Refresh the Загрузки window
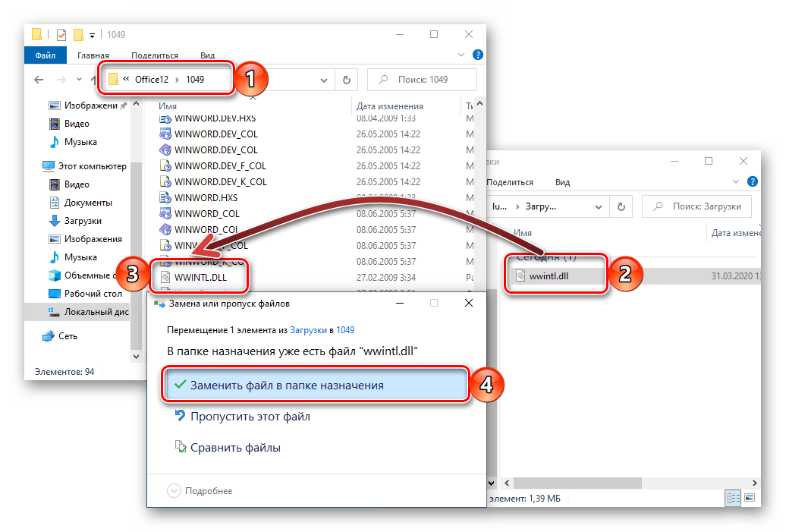This screenshot has height=532, width=786. [621, 206]
